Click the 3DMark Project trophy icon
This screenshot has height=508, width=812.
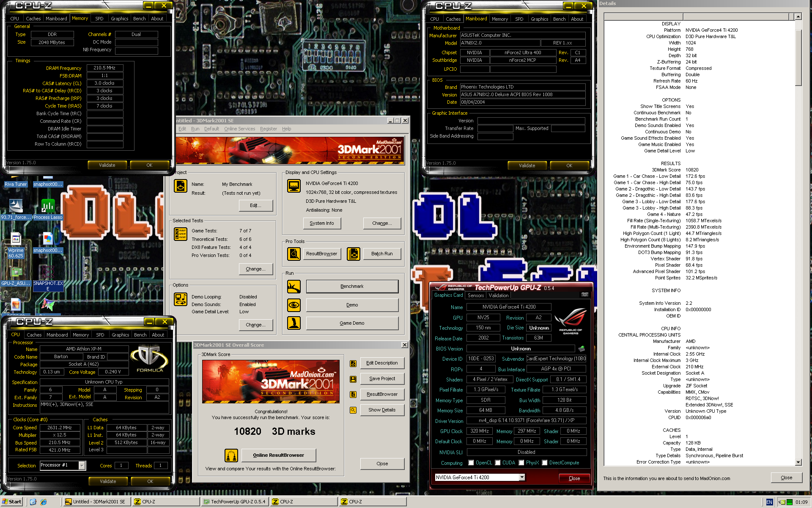(181, 186)
